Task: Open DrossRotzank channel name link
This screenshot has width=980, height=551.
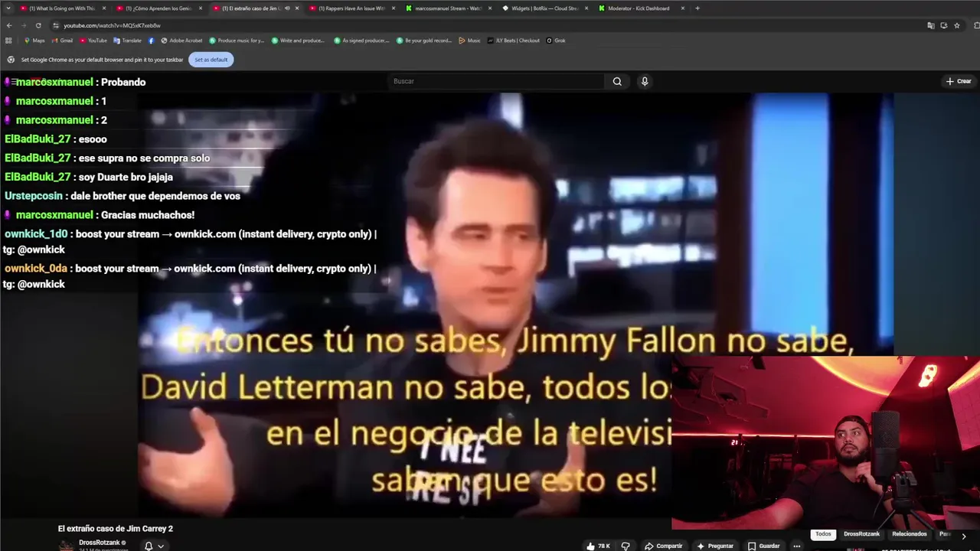Action: pyautogui.click(x=99, y=543)
